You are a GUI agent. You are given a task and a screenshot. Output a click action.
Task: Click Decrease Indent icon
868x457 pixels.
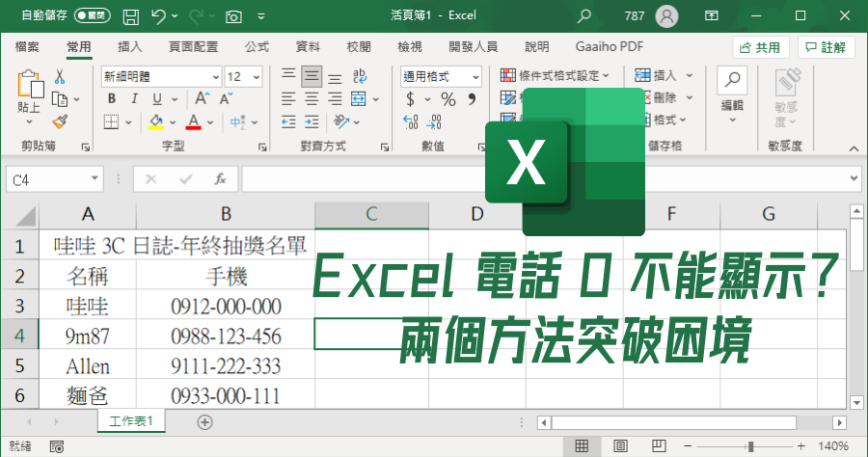(x=288, y=122)
